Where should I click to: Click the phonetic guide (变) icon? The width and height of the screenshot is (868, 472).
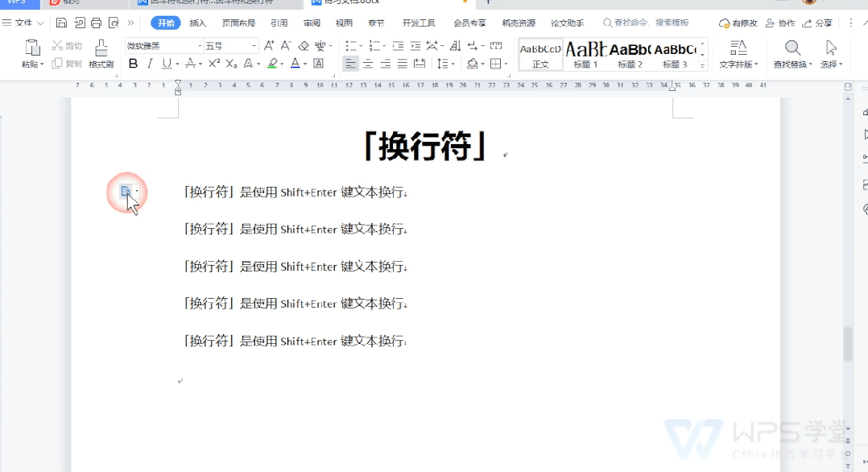[320, 45]
